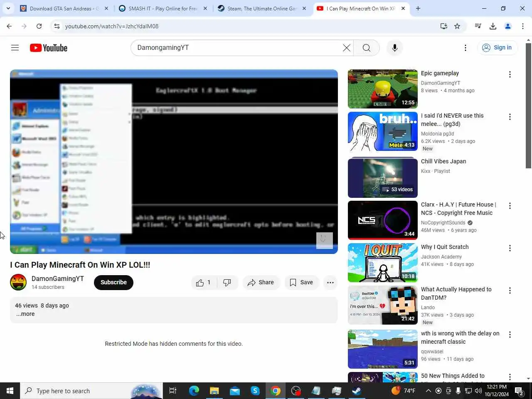
Task: Open Chill Vibes Japan playlist title
Action: point(443,161)
